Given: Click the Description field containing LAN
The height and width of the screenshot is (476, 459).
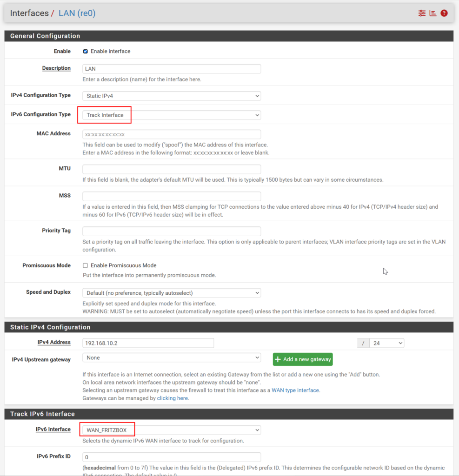Looking at the screenshot, I should click(171, 69).
